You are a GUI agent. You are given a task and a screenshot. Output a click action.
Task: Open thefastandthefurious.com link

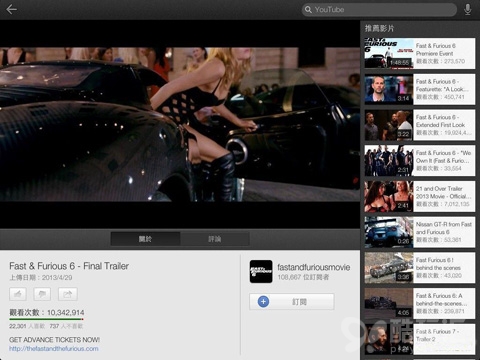[54, 349]
